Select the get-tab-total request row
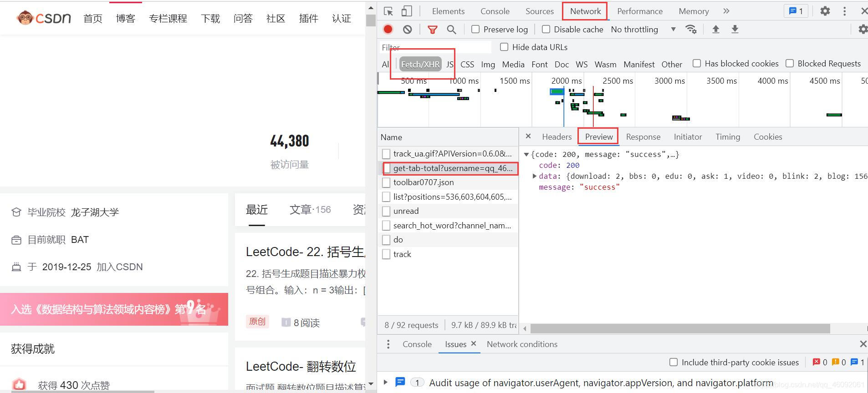The height and width of the screenshot is (393, 868). [448, 168]
